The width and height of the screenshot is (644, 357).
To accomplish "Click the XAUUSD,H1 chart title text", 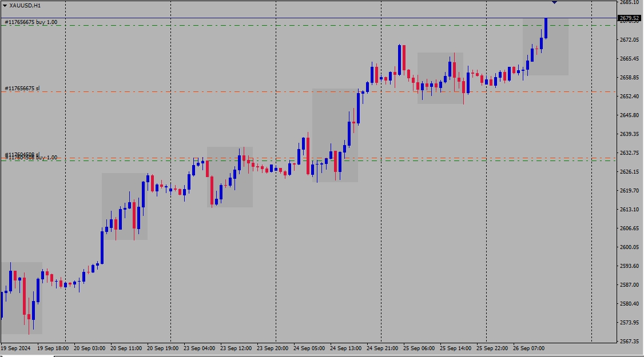I will tap(25, 6).
